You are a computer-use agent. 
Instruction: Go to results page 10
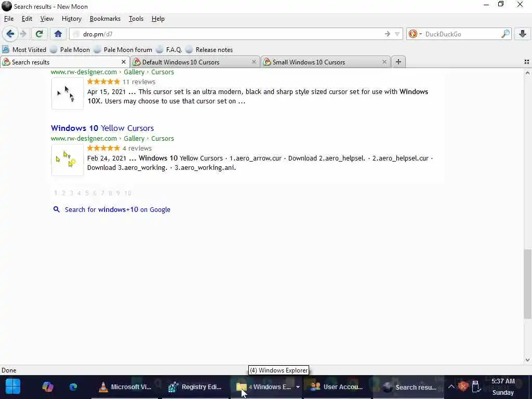pos(128,193)
